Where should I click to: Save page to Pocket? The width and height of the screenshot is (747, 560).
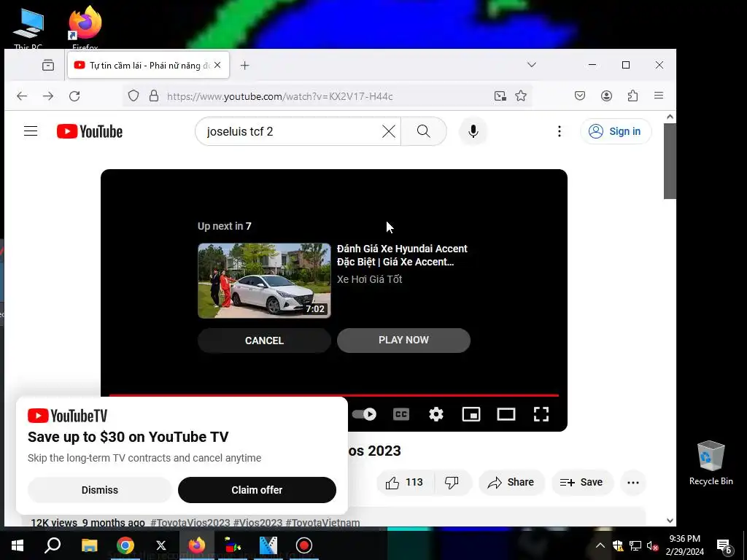(580, 96)
